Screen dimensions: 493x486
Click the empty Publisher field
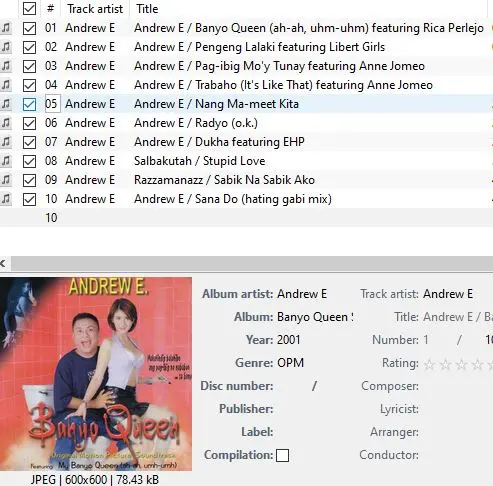[x=314, y=409]
